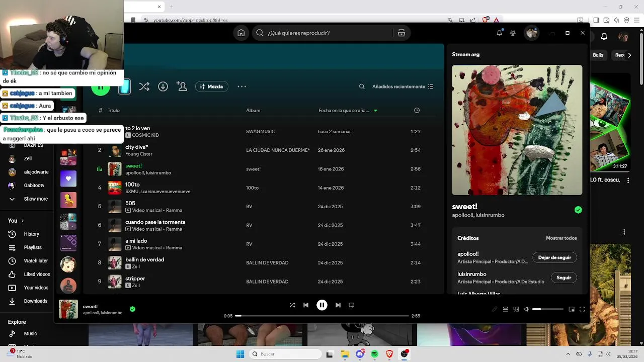The height and width of the screenshot is (362, 644).
Task: Open connect to a device icon
Action: click(x=516, y=309)
